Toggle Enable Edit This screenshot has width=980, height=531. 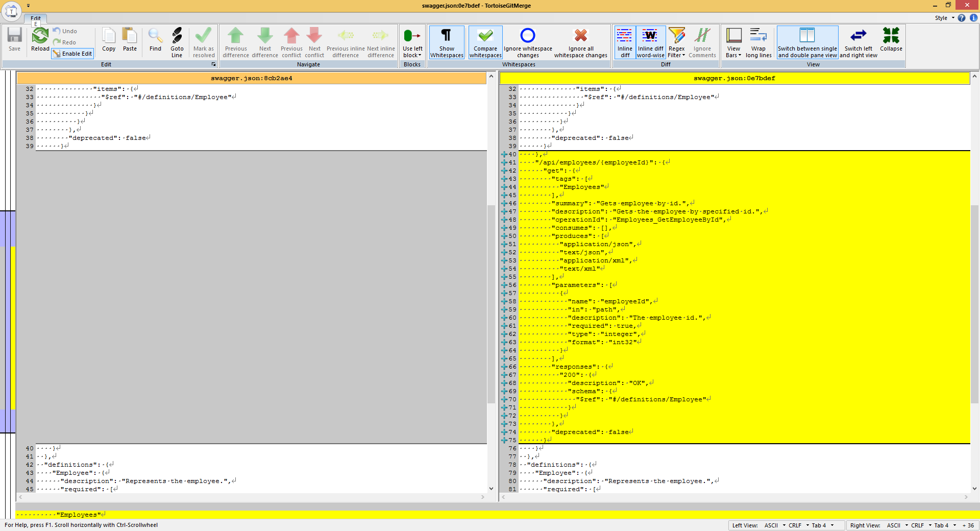pos(72,54)
